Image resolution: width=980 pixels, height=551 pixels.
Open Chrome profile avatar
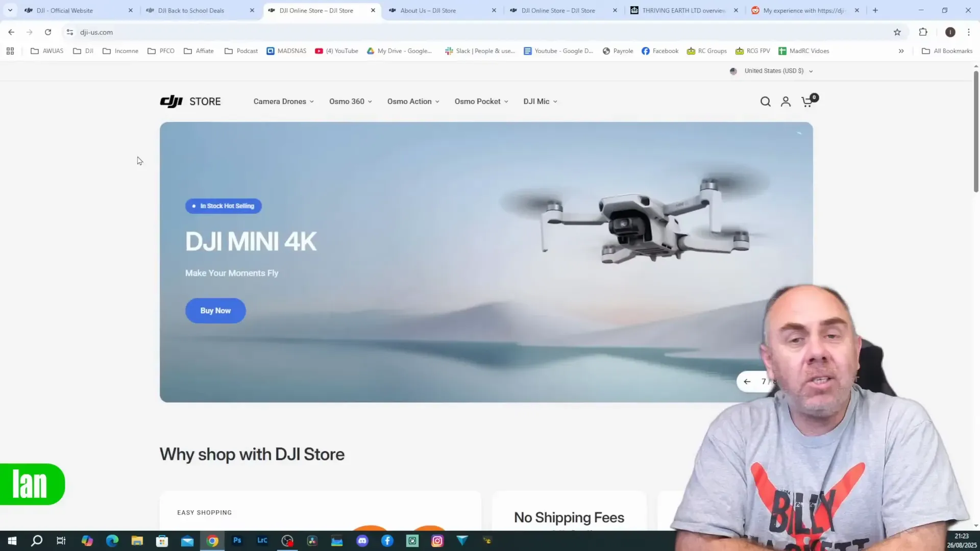pyautogui.click(x=950, y=32)
